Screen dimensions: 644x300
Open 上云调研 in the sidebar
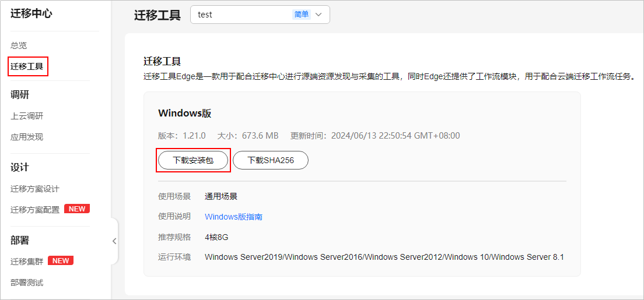pos(27,116)
